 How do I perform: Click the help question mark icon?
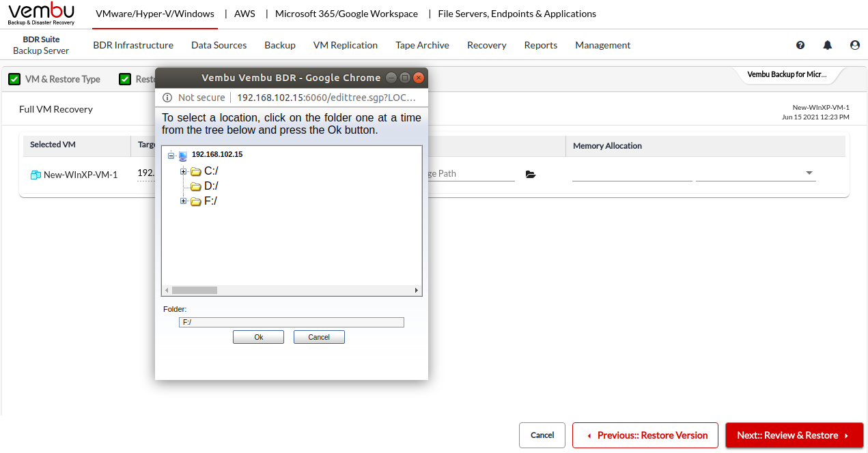tap(800, 45)
